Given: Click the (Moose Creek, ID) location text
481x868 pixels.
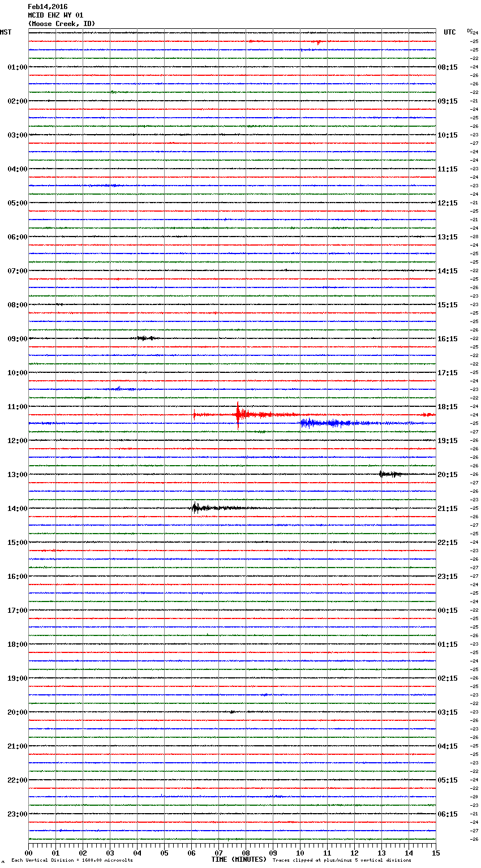Looking at the screenshot, I should pos(62,24).
